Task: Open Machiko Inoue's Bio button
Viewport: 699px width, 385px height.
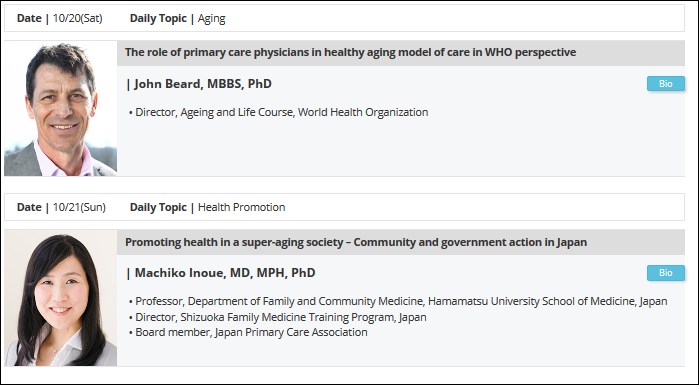Action: click(x=666, y=273)
